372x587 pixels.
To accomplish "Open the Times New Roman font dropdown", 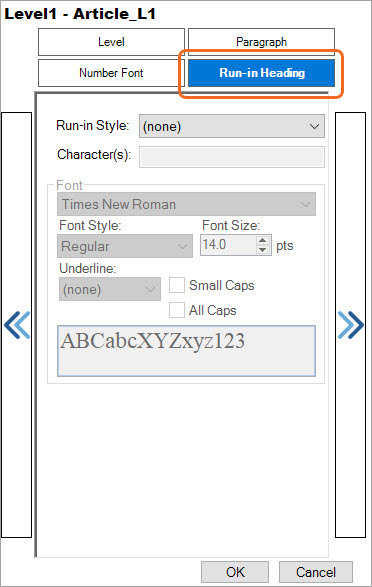I will (186, 204).
